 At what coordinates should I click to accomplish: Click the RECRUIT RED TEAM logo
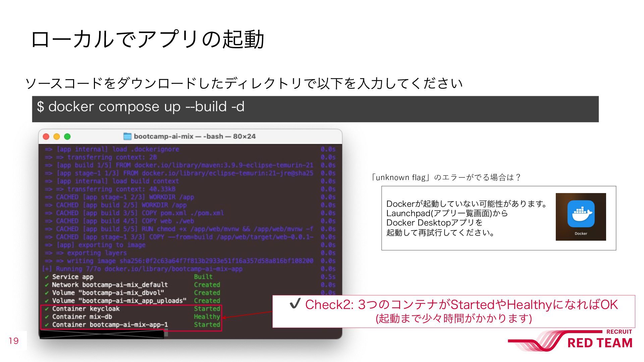coord(570,340)
